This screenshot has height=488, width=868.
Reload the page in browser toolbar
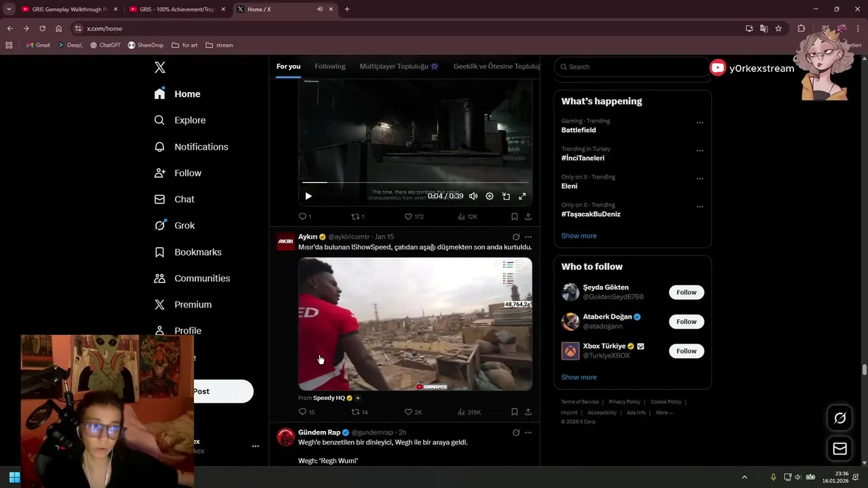pos(42,28)
